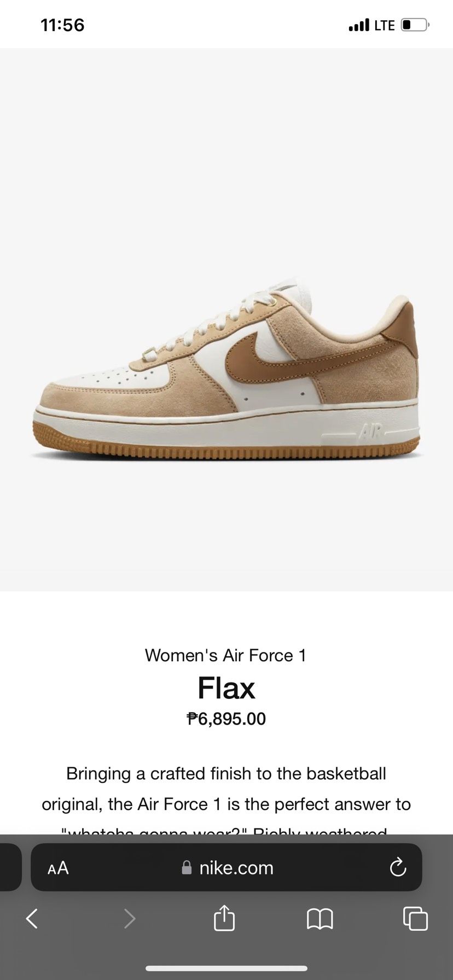Viewport: 453px width, 980px height.
Task: Tap the Women's Air Force 1 label
Action: click(x=226, y=655)
